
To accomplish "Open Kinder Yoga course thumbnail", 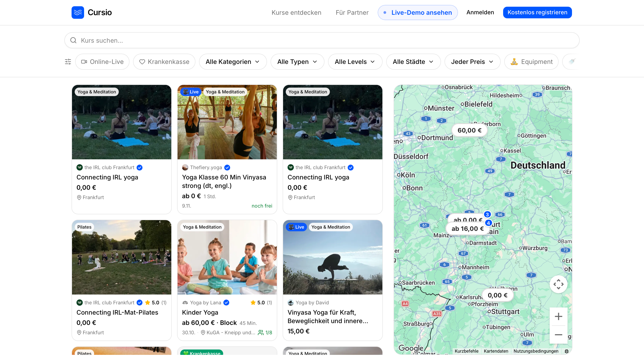I will point(227,257).
